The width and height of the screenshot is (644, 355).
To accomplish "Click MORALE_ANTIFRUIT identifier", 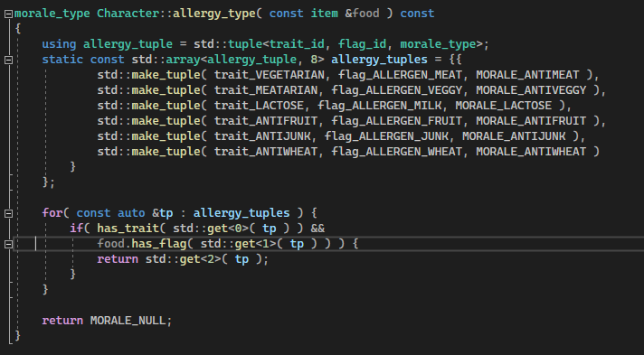I will point(531,121).
